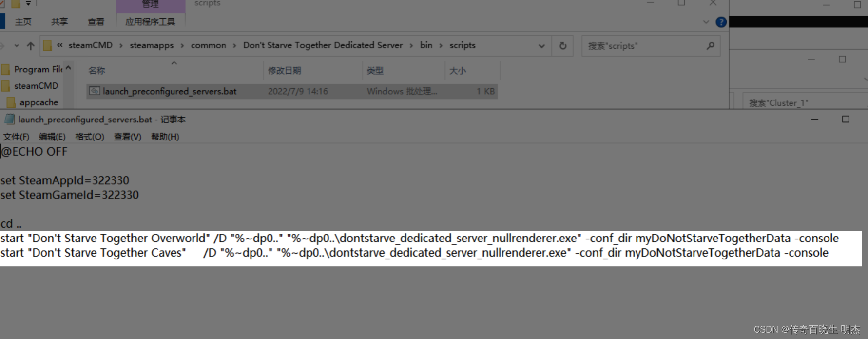This screenshot has width=868, height=339.
Task: Click the Explorer help question-mark icon
Action: click(721, 22)
